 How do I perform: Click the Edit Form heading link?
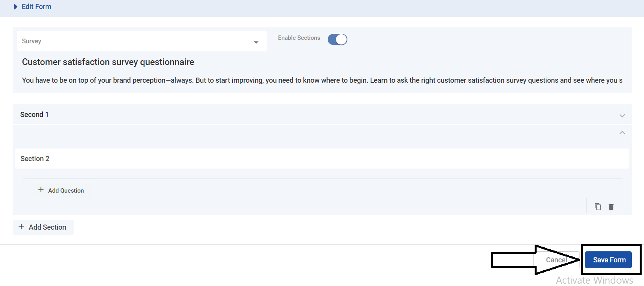pos(37,7)
